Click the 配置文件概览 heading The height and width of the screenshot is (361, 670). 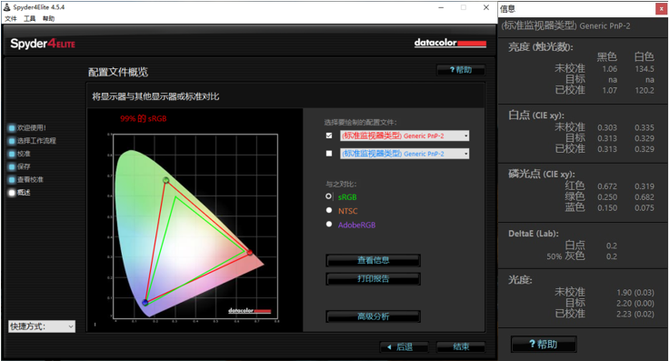coord(118,72)
